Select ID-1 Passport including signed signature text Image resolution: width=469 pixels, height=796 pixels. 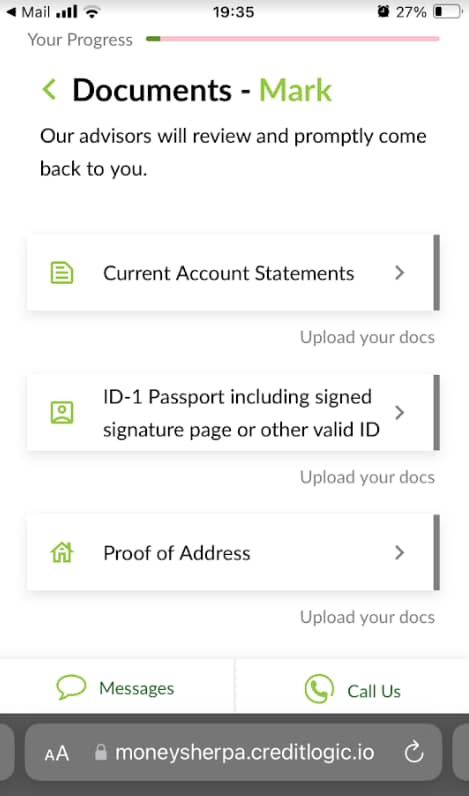pyautogui.click(x=238, y=396)
